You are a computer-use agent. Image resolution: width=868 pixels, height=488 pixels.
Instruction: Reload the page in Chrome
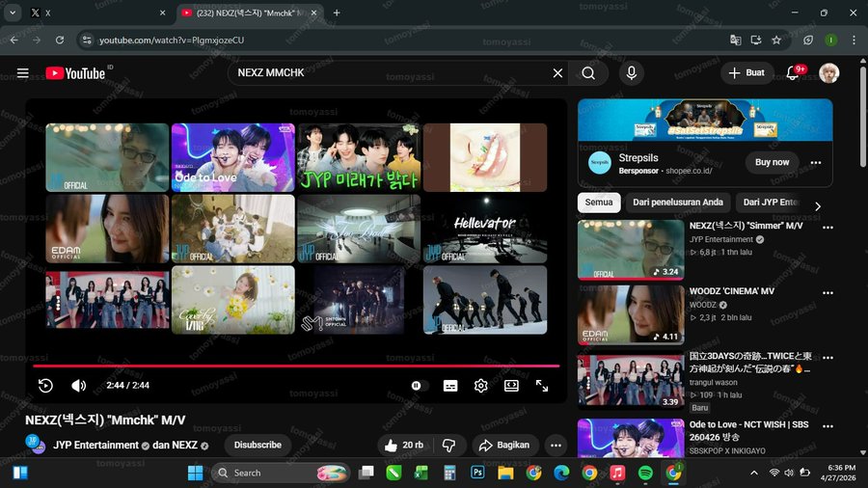point(59,40)
